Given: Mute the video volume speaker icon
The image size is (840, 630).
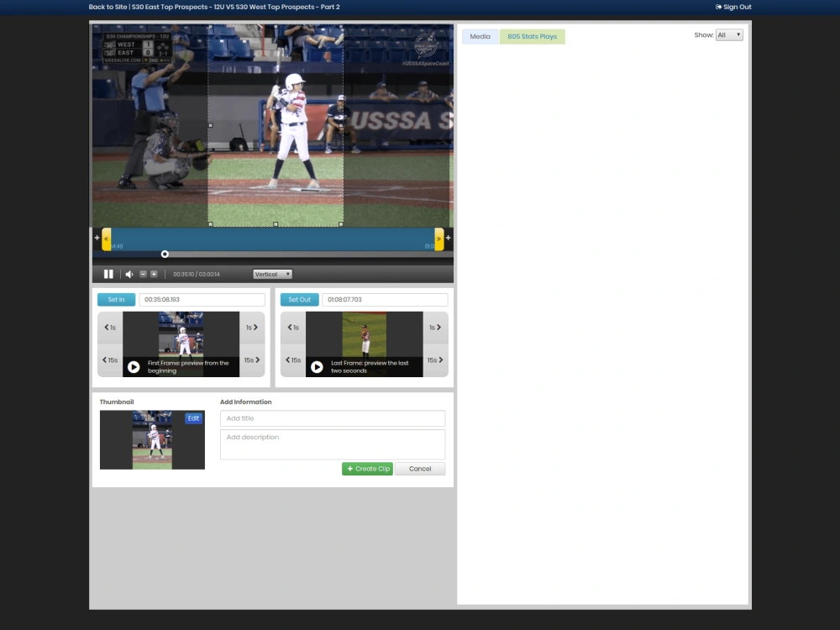Looking at the screenshot, I should (x=129, y=274).
